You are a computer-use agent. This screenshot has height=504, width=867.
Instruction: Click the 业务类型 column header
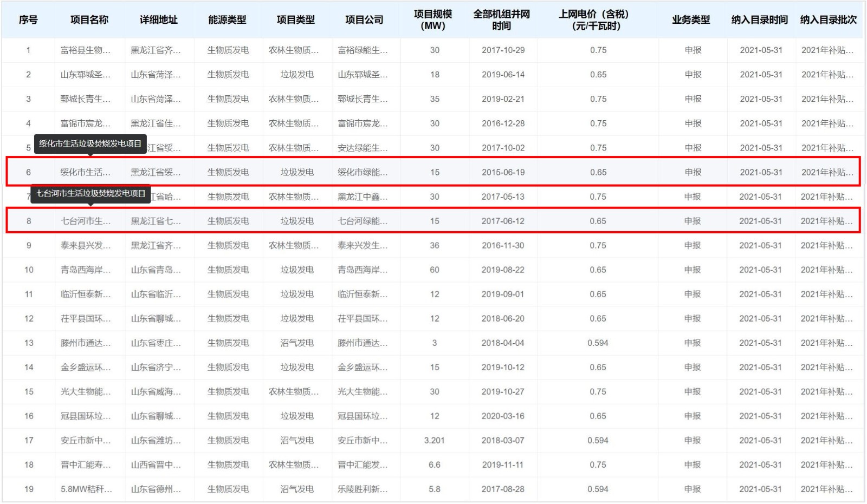(x=691, y=20)
